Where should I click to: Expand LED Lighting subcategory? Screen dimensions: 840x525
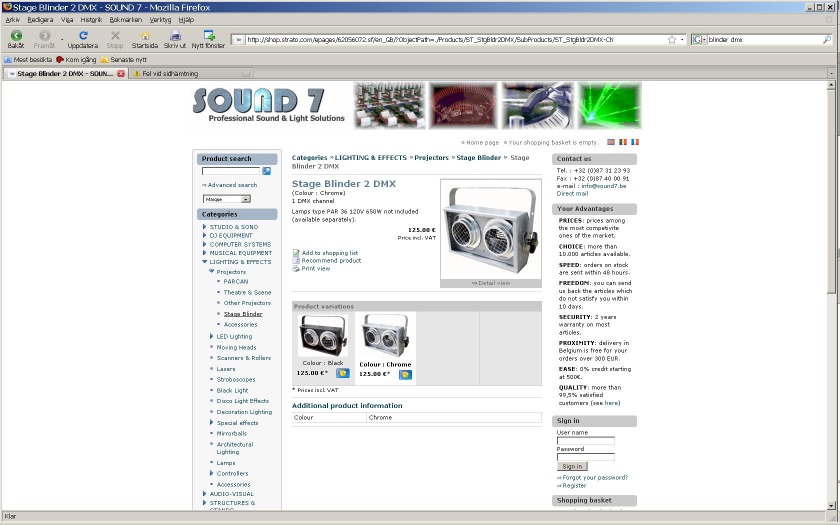(x=211, y=336)
